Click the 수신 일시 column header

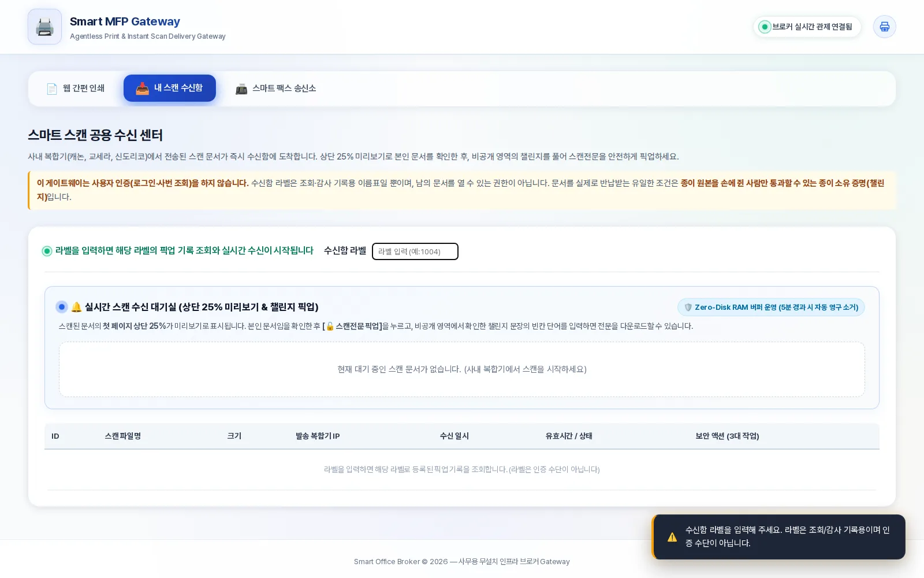point(454,436)
